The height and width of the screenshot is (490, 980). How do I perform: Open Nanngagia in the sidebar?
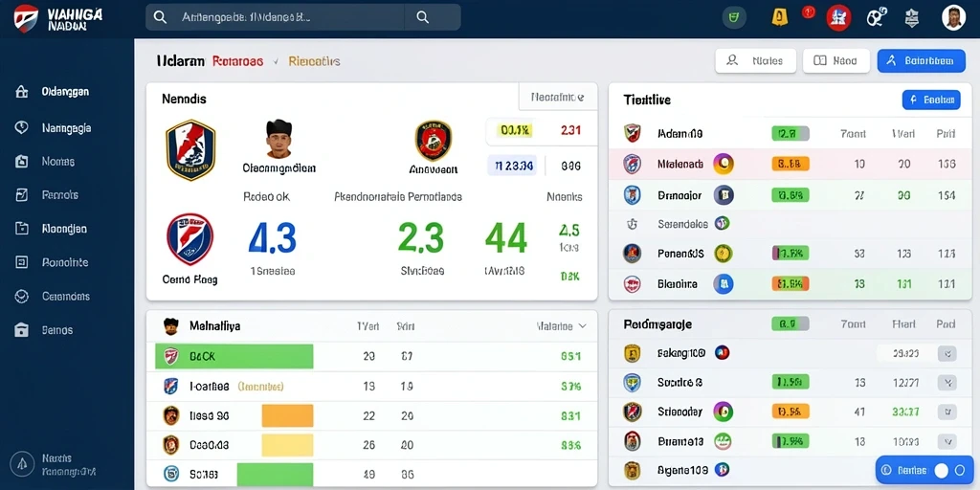66,128
